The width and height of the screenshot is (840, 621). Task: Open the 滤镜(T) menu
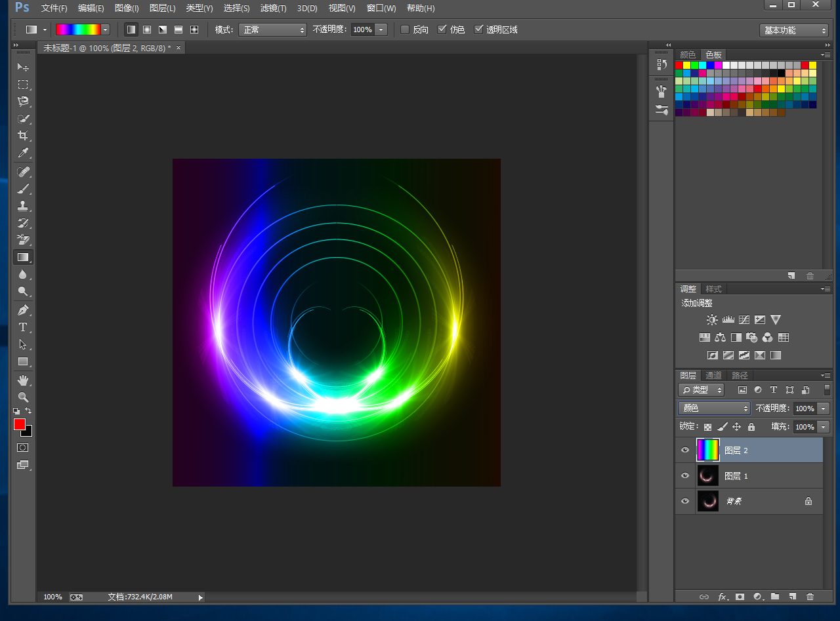point(273,9)
